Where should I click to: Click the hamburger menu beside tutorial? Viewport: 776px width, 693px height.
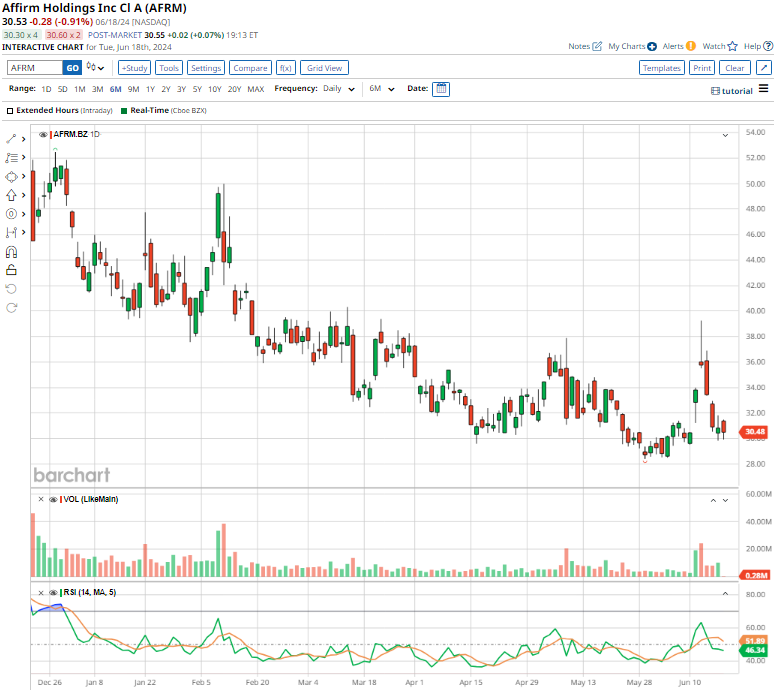click(x=764, y=90)
